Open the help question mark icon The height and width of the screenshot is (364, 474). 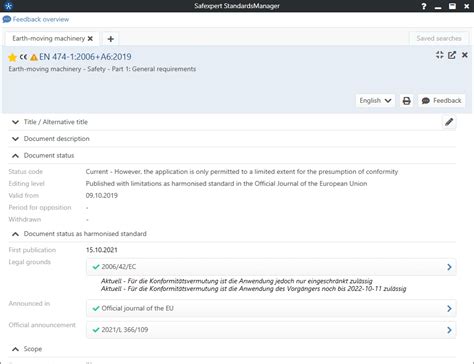coord(424,6)
